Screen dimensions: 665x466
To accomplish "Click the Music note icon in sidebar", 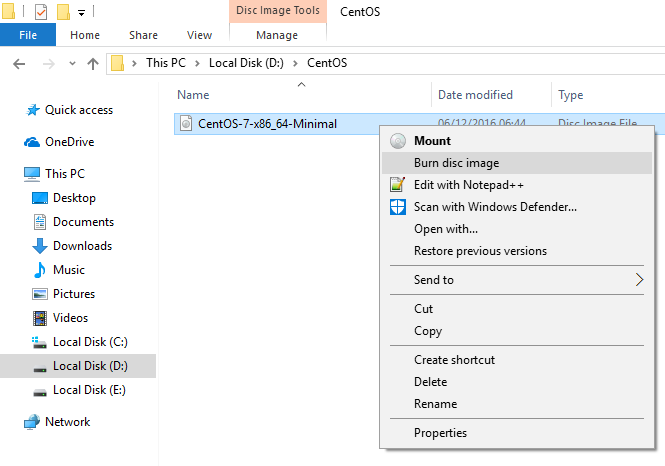I will pos(40,270).
